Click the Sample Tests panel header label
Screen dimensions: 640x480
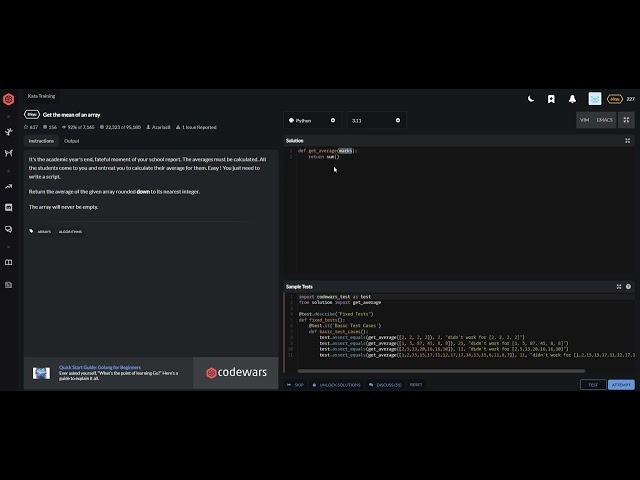[x=299, y=287]
